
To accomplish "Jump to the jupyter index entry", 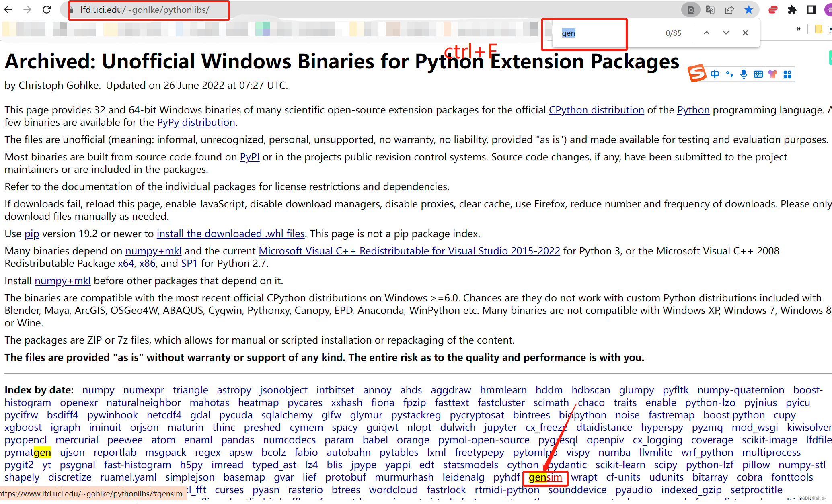I will tap(500, 427).
